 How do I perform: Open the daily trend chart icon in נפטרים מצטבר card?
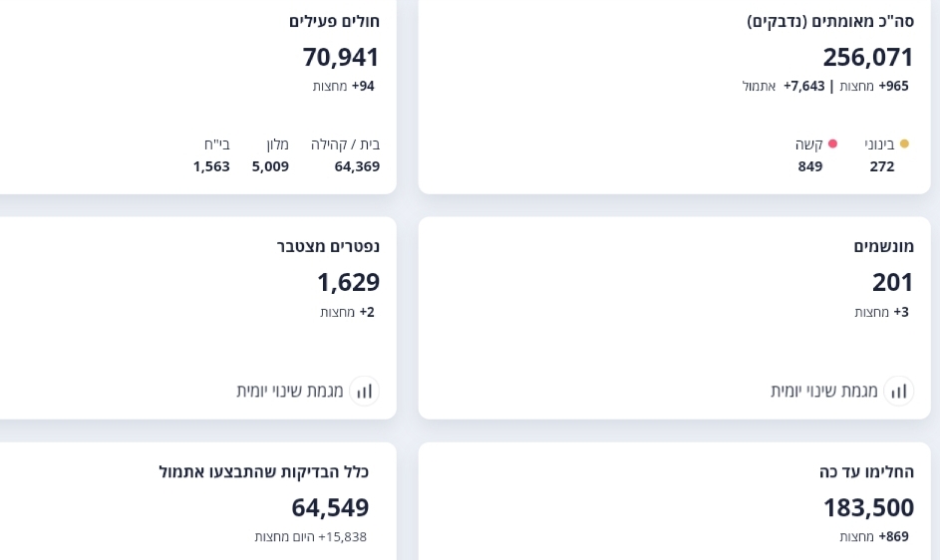[364, 391]
